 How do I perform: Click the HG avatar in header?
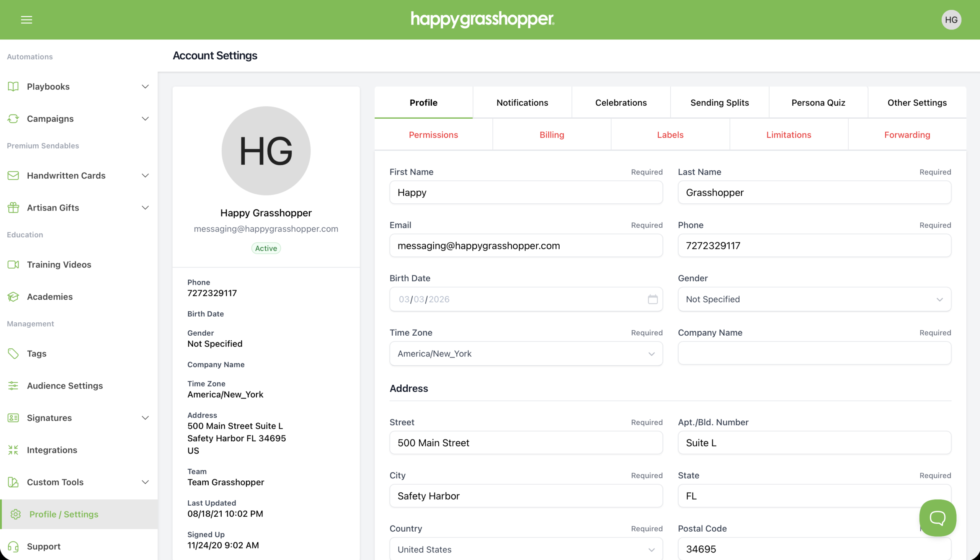951,20
